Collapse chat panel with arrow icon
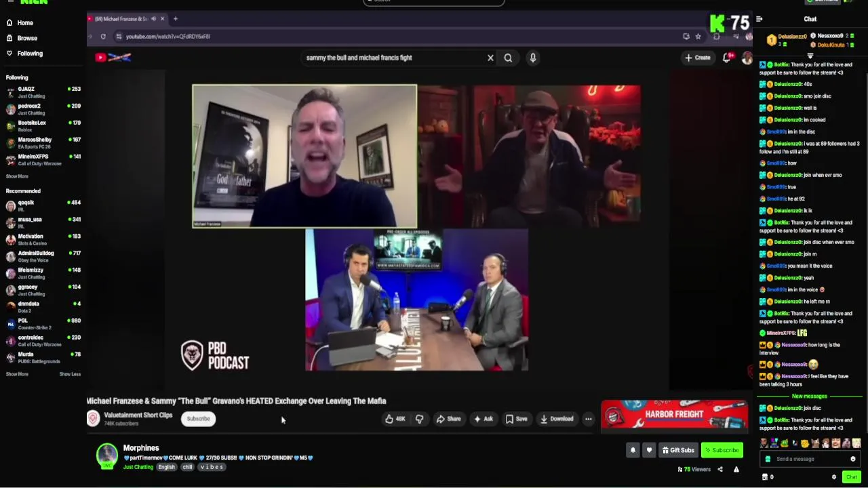This screenshot has height=488, width=868. tap(759, 19)
